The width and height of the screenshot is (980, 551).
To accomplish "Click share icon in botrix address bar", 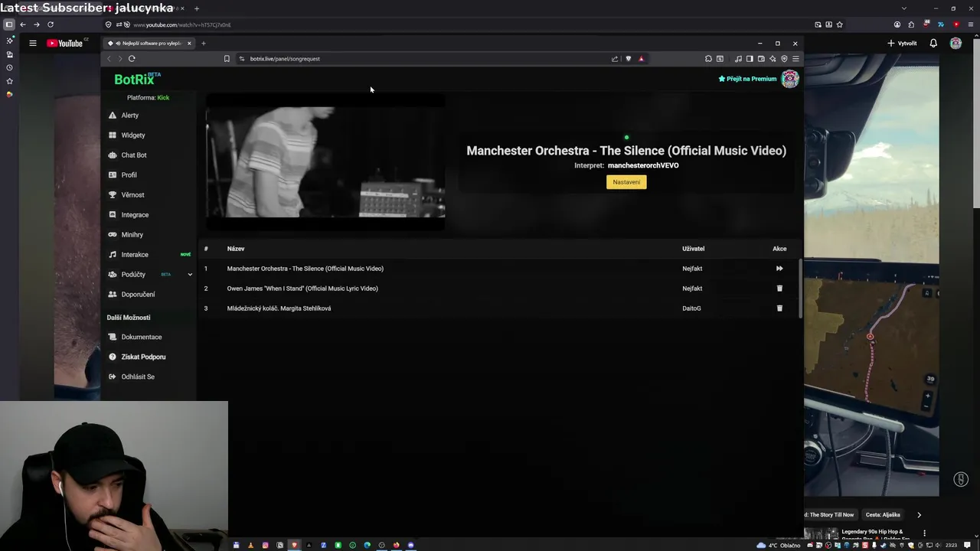I will pyautogui.click(x=615, y=59).
